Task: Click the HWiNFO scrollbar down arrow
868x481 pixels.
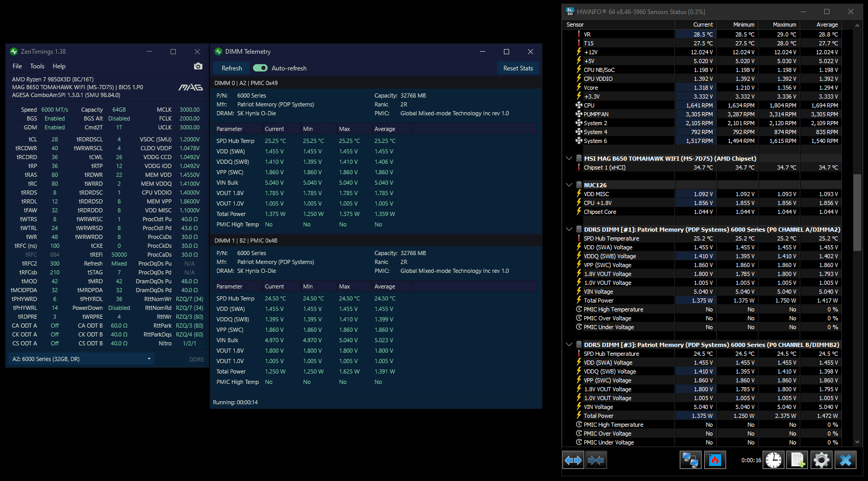Action: (857, 442)
